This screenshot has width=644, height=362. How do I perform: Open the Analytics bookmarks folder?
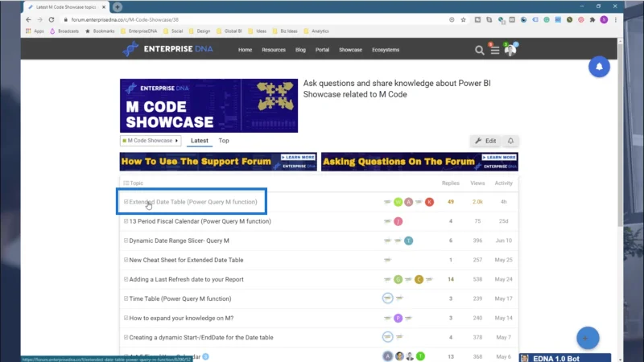click(316, 31)
